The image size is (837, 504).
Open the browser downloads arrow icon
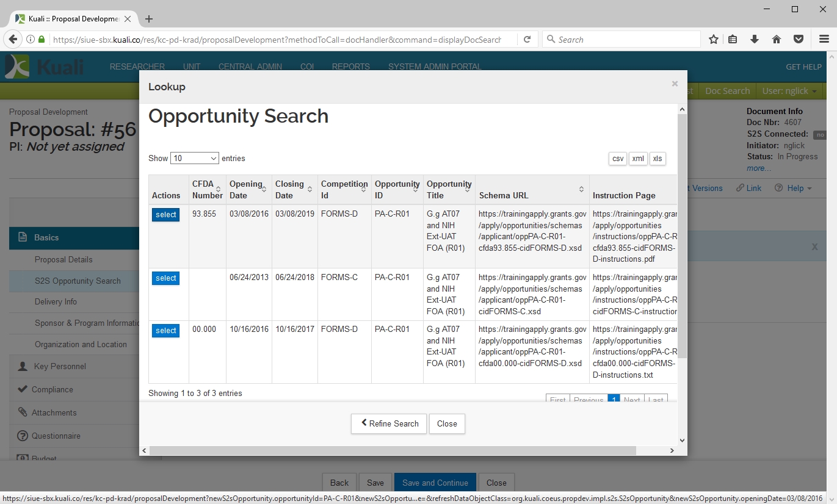pos(755,40)
